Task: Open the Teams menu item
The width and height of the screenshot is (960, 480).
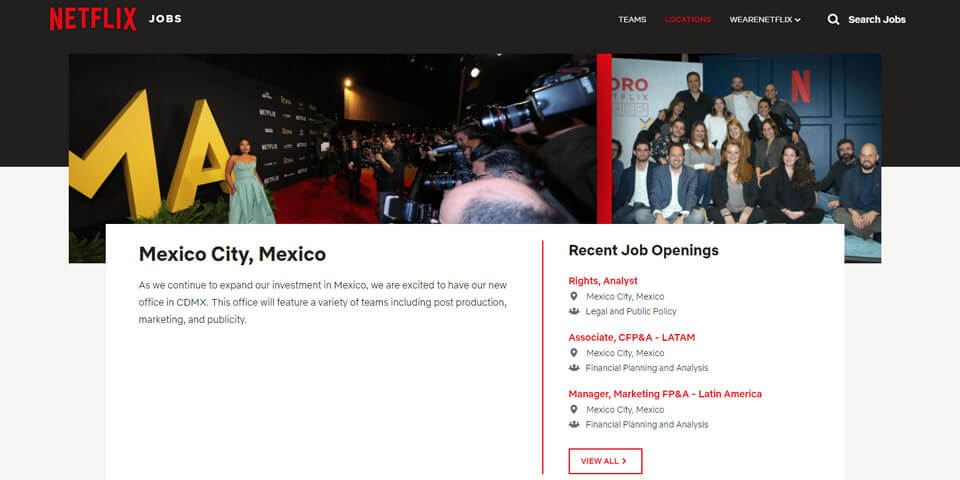Action: [x=632, y=20]
